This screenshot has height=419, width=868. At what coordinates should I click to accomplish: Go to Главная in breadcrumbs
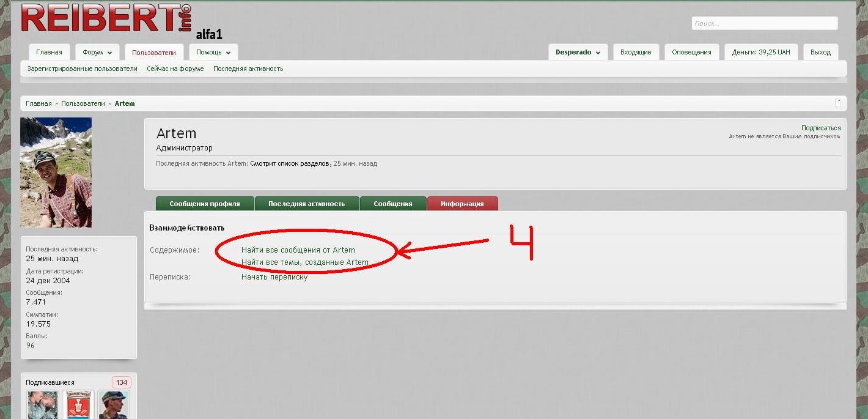click(39, 103)
